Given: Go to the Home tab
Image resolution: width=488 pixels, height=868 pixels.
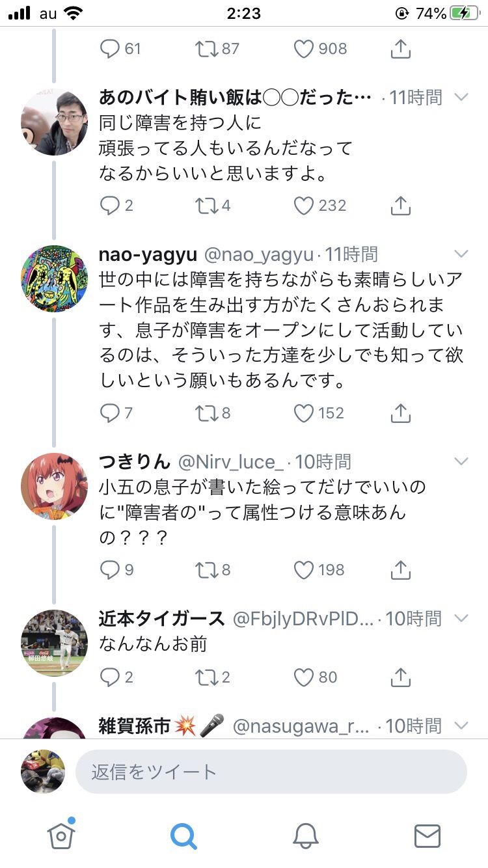Looking at the screenshot, I should pyautogui.click(x=61, y=835).
